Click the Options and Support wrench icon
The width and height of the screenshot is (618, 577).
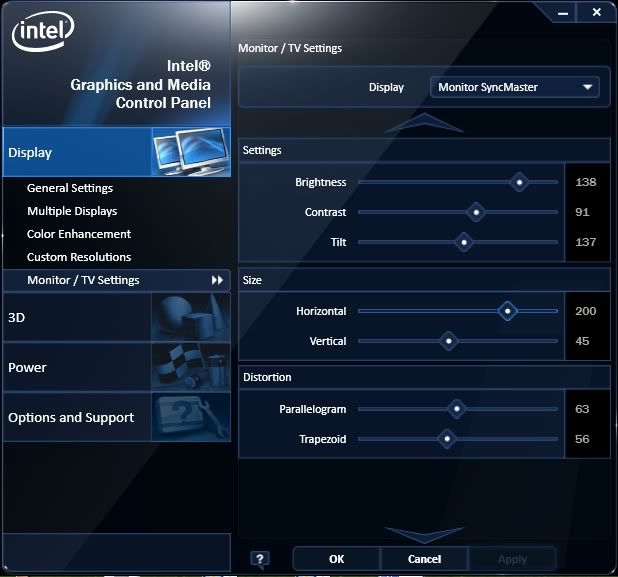(x=191, y=417)
